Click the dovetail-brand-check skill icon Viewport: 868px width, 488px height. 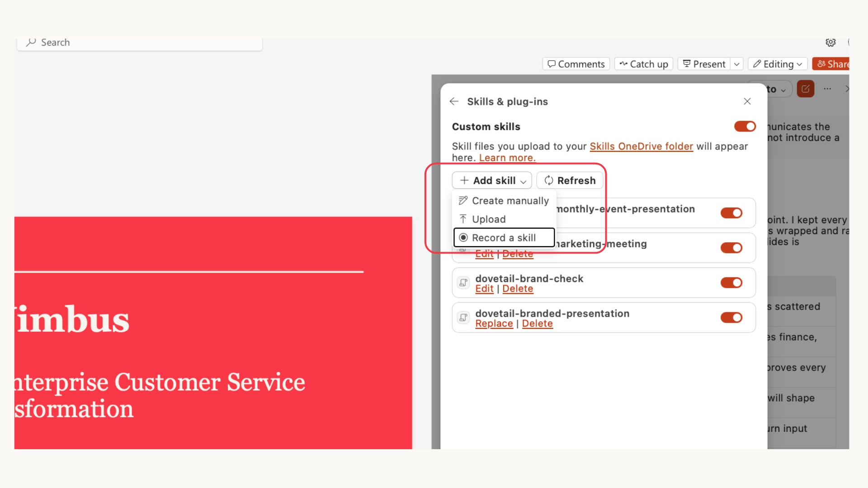[x=463, y=283]
